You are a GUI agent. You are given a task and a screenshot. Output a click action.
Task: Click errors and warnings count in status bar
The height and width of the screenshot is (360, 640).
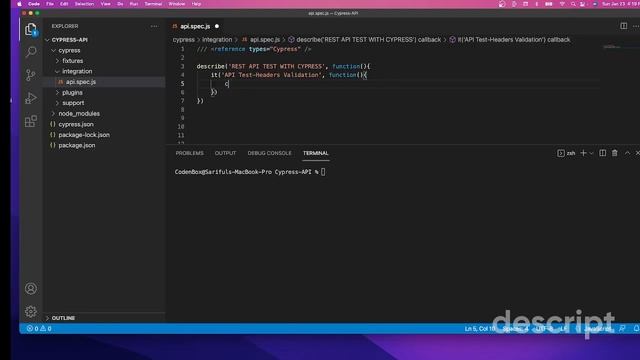tap(39, 329)
